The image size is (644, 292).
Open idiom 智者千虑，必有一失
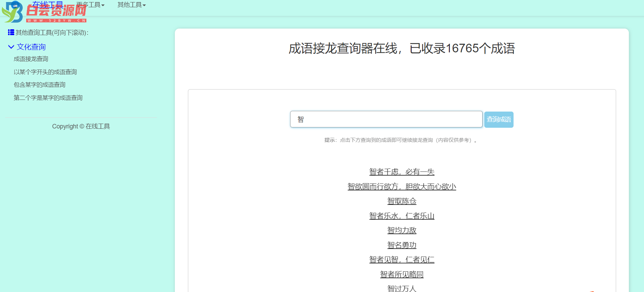coord(402,172)
